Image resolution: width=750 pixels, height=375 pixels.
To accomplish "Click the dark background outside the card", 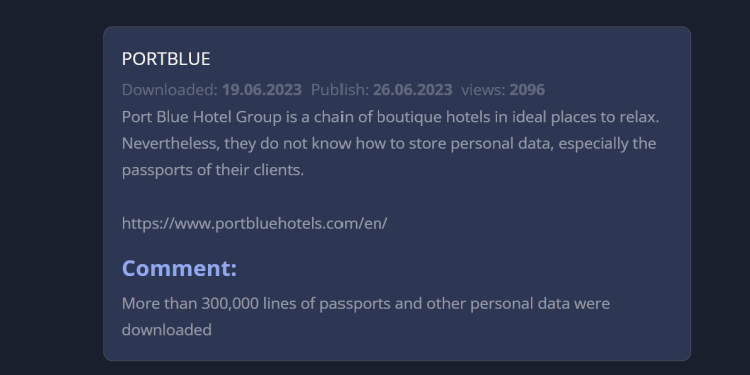I will click(48, 191).
